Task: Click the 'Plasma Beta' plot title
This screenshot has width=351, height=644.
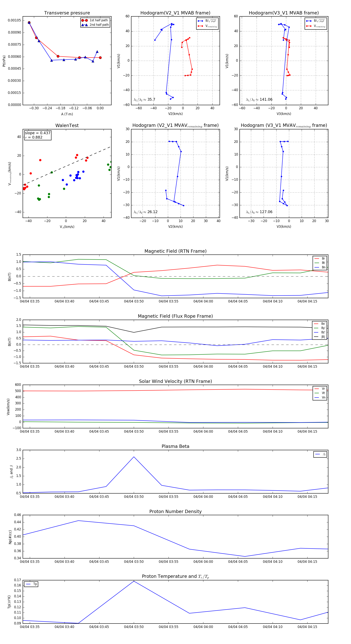Action: pyautogui.click(x=175, y=447)
